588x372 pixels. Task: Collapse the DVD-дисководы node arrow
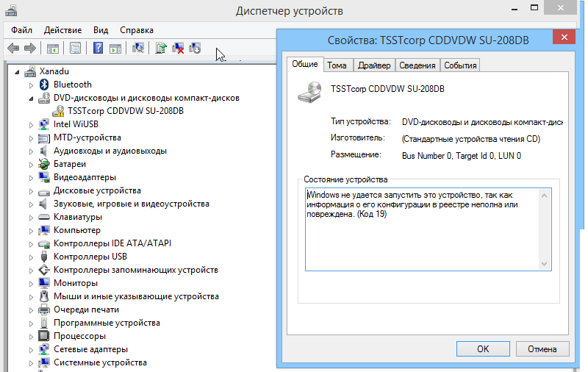31,99
